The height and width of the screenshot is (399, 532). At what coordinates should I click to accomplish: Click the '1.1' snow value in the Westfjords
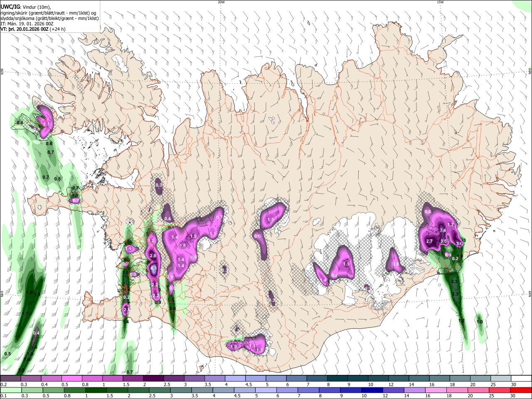click(47, 124)
